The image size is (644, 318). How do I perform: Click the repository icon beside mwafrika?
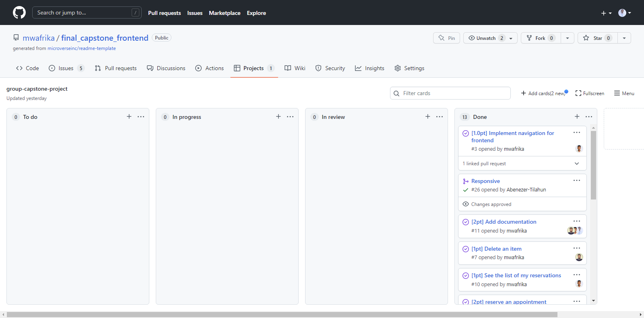pyautogui.click(x=16, y=37)
